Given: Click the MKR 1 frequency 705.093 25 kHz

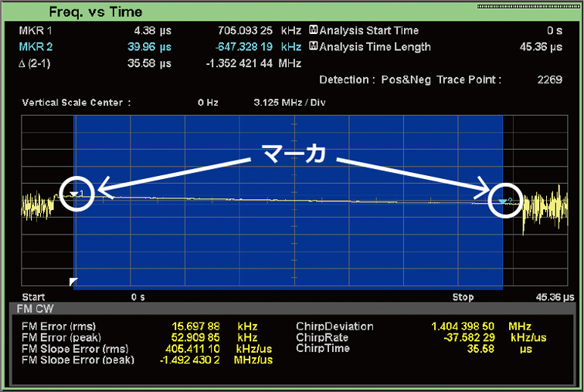Looking at the screenshot, I should [x=260, y=31].
